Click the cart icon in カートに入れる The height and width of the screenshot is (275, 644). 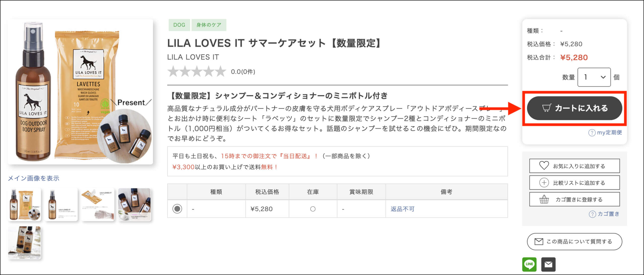(x=547, y=108)
